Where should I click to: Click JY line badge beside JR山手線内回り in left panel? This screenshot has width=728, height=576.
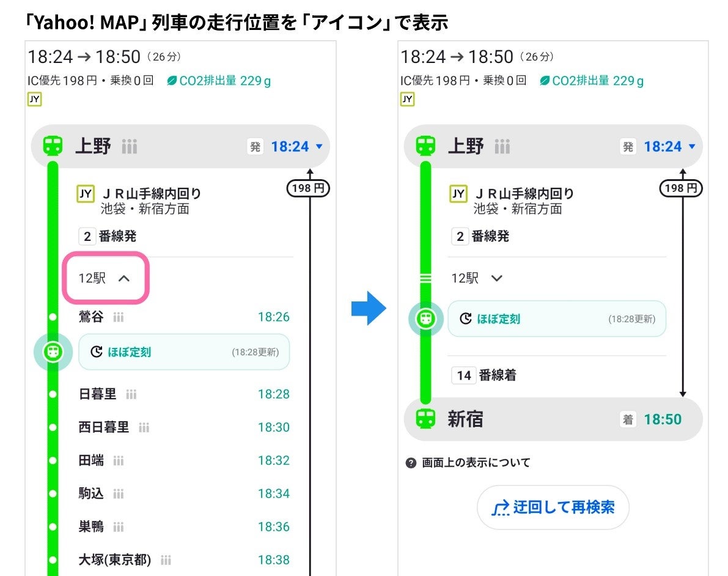point(86,194)
